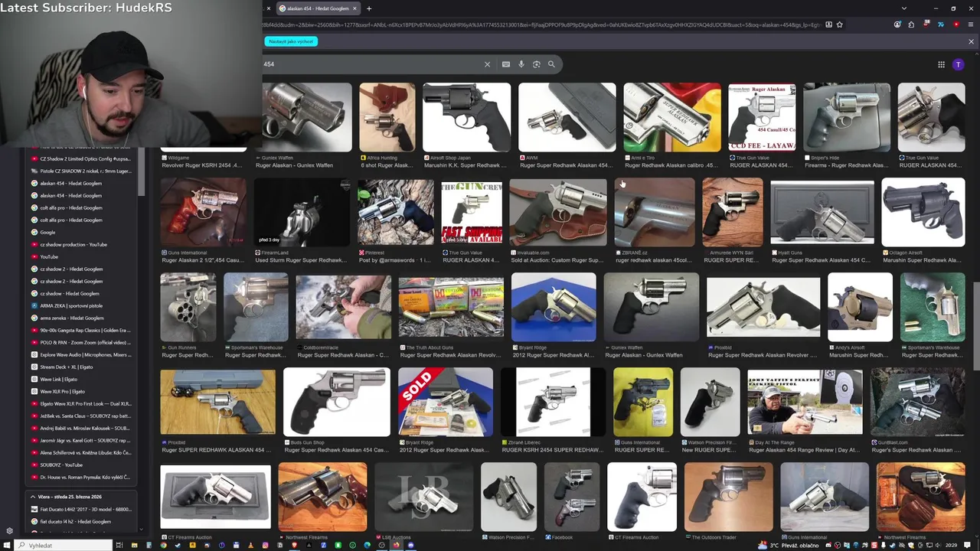This screenshot has height=551, width=980.
Task: Click the Nastavit jako výchozí button
Action: coord(291,41)
